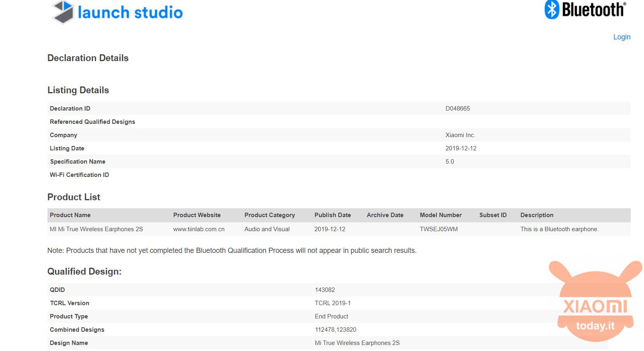Select the Company label
This screenshot has width=644, height=351.
coord(64,135)
